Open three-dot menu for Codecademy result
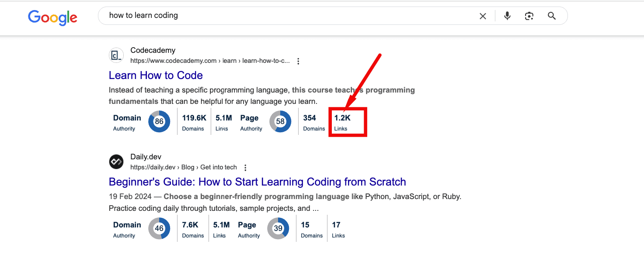The width and height of the screenshot is (644, 258). (298, 61)
